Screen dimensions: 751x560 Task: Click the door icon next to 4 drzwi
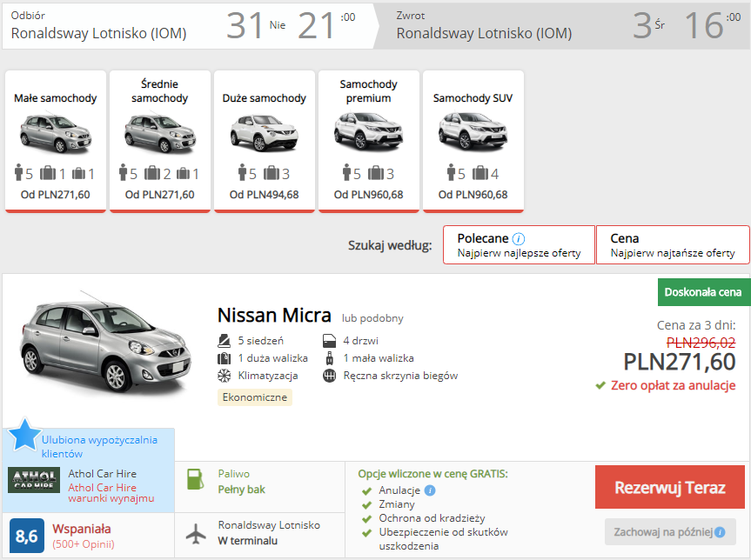point(330,341)
